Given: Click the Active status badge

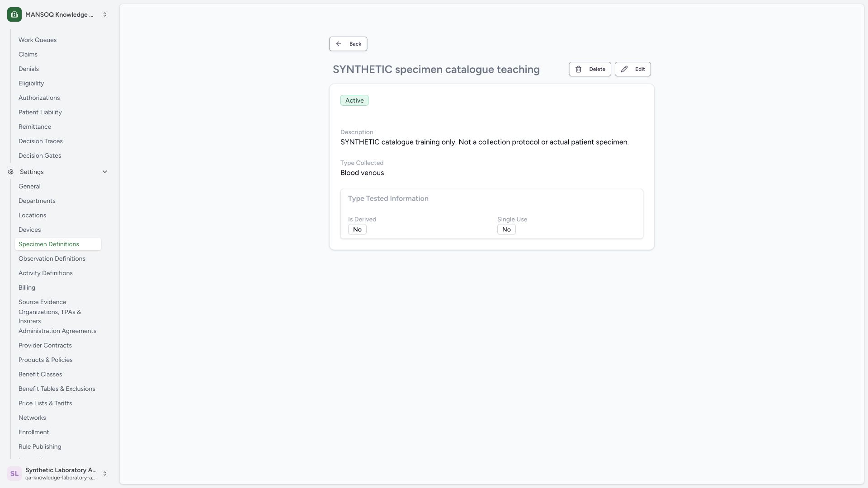Looking at the screenshot, I should tap(354, 100).
